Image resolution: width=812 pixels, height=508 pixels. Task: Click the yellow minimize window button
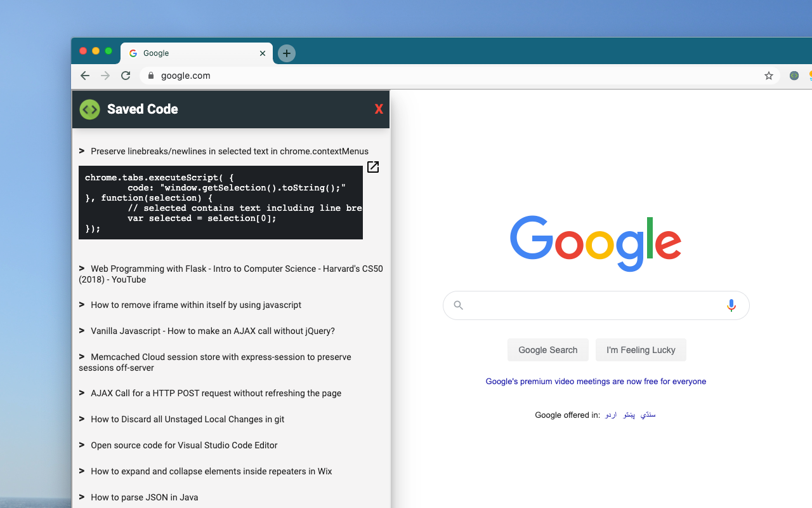click(96, 51)
